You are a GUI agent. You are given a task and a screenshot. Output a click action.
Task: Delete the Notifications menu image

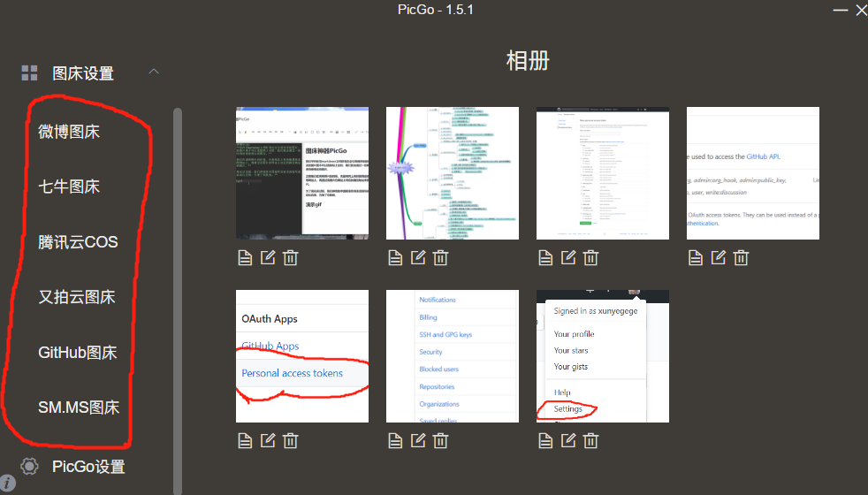tap(441, 441)
